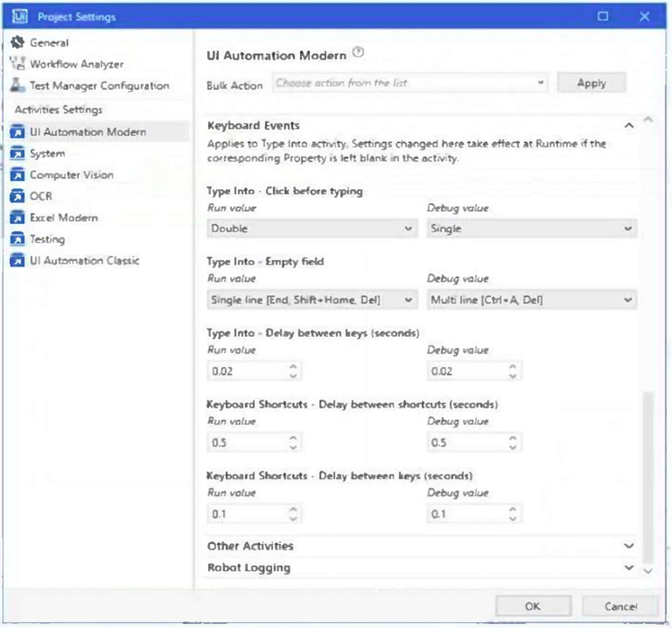Screen dimensions: 672x628
Task: Open Click before typing Run value dropdown
Action: coord(312,229)
